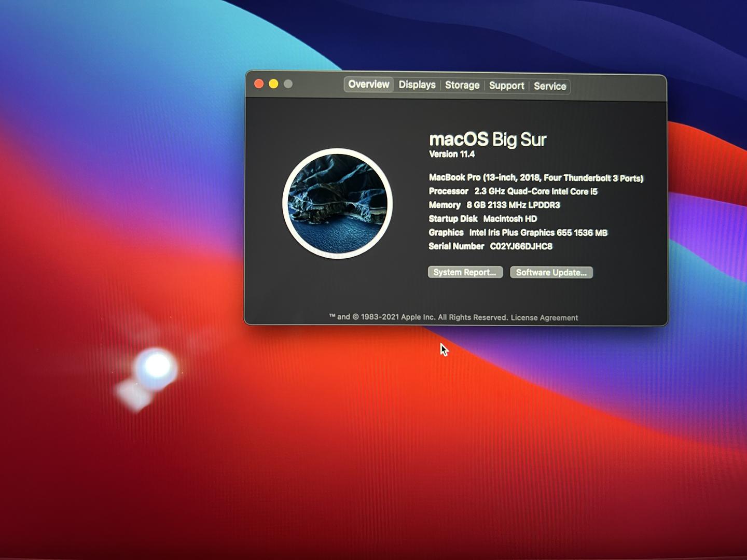
Task: Select the Support tab
Action: 506,86
